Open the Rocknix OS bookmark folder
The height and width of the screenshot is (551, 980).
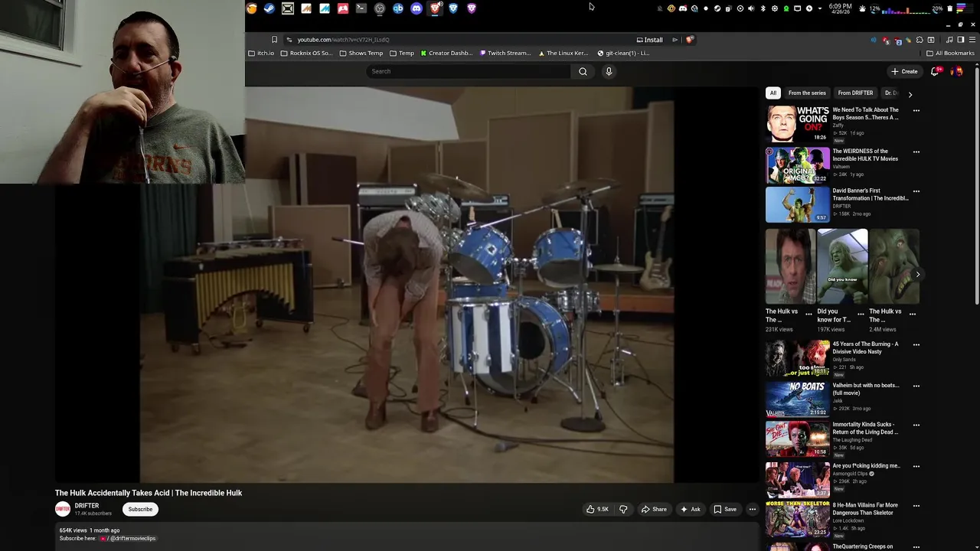click(306, 53)
